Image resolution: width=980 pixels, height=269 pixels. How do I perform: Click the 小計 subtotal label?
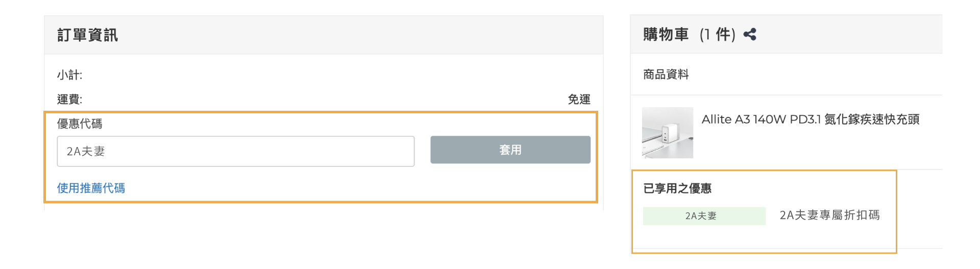pyautogui.click(x=69, y=75)
